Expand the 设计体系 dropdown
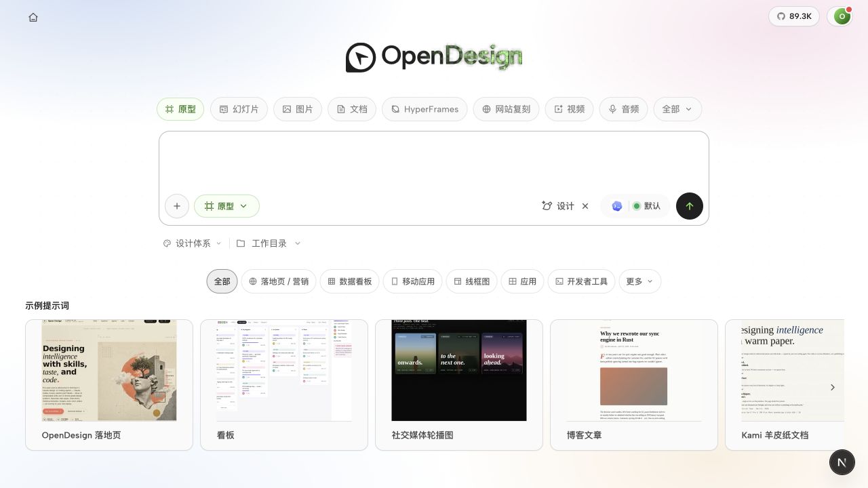Image resolution: width=868 pixels, height=488 pixels. pyautogui.click(x=193, y=243)
